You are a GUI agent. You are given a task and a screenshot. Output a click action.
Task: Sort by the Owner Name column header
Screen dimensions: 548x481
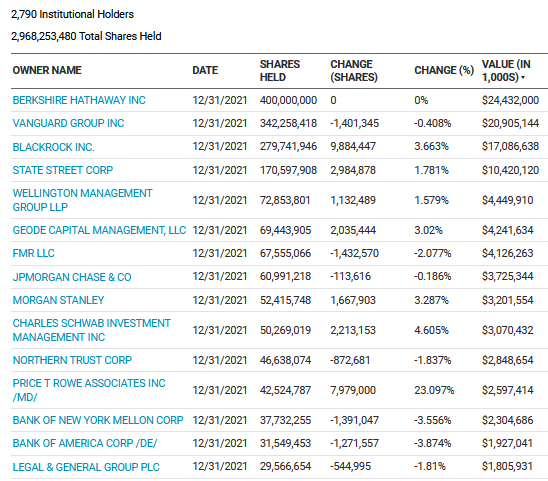pos(47,70)
